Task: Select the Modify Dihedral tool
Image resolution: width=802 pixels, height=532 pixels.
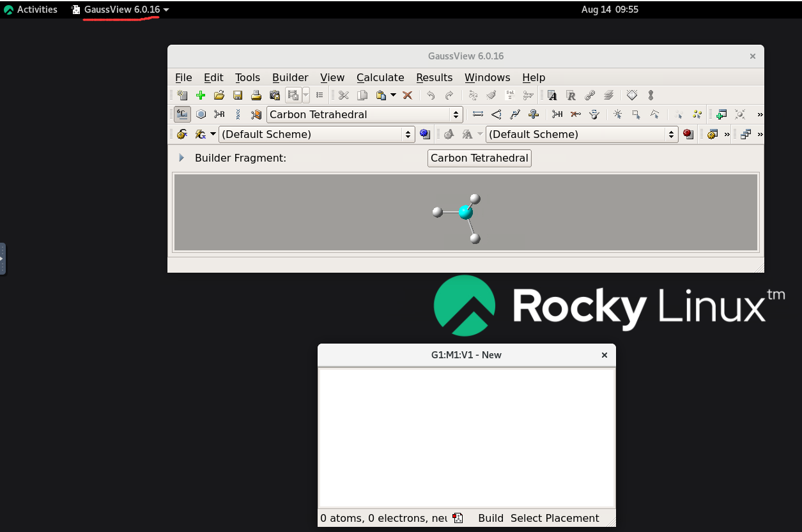Action: 515,114
